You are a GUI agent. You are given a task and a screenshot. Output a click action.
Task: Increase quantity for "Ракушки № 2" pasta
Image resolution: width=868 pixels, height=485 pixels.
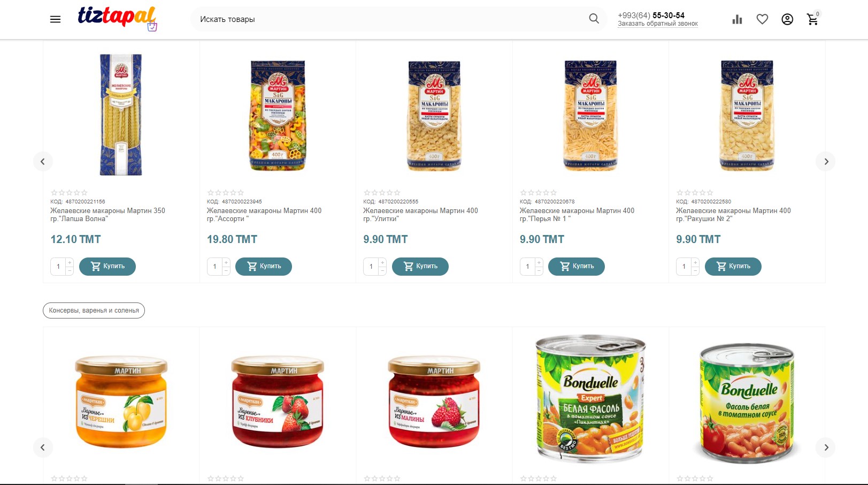[x=695, y=262]
